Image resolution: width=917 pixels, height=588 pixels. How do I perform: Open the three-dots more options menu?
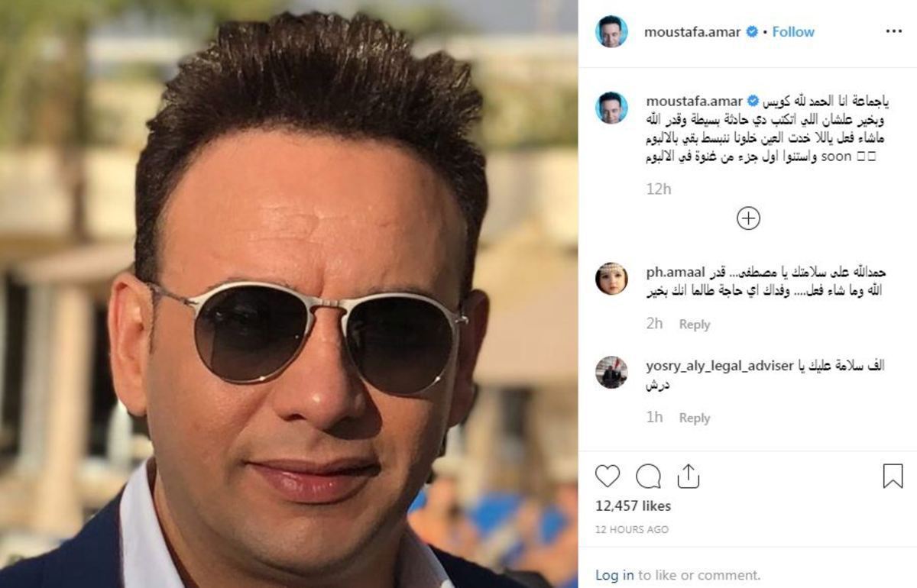tap(893, 31)
